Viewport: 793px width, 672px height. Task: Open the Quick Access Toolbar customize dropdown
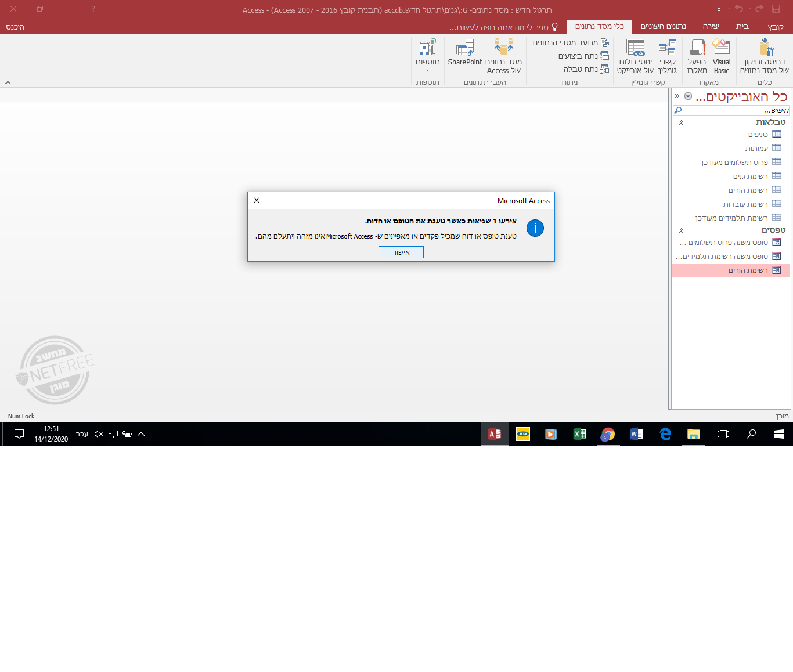(719, 9)
